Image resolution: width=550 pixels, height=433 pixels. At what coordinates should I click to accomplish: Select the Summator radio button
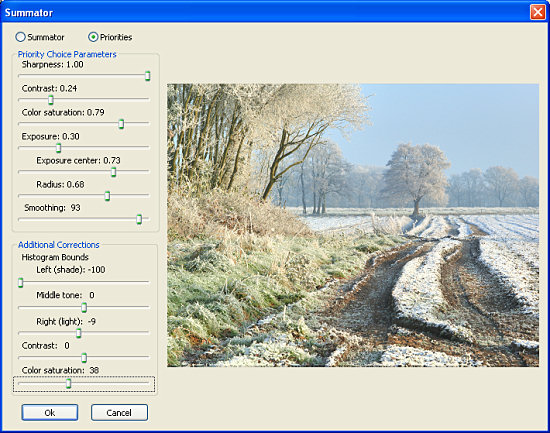pyautogui.click(x=20, y=37)
